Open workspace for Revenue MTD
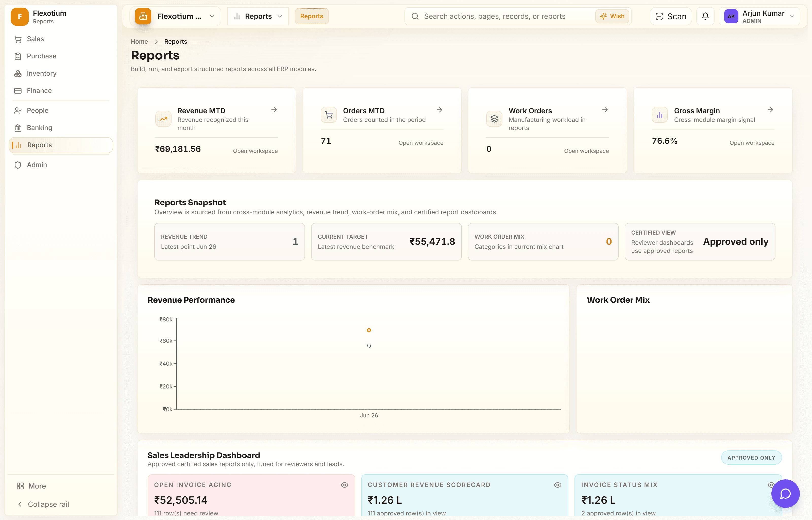 255,151
